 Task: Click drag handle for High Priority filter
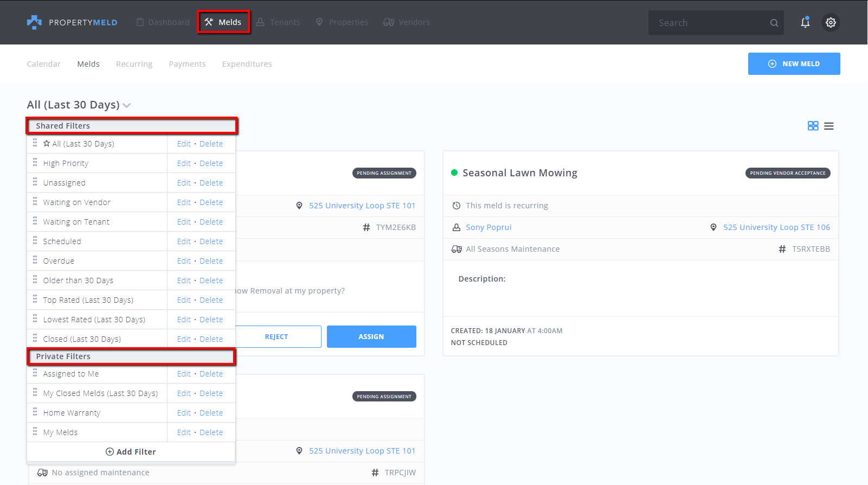tap(35, 162)
